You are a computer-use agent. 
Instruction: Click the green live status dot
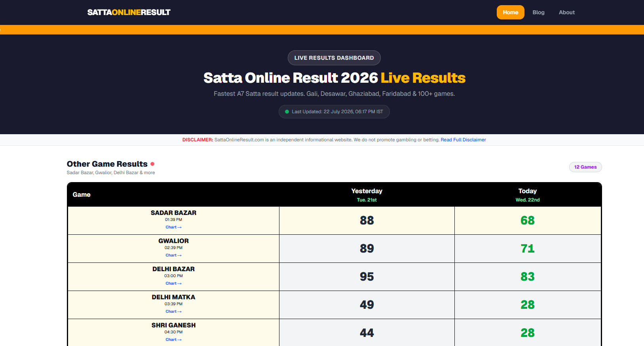coord(287,112)
